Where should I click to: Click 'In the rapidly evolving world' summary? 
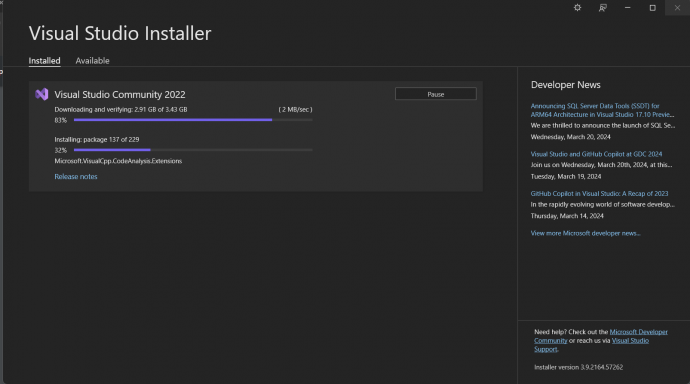coord(602,205)
